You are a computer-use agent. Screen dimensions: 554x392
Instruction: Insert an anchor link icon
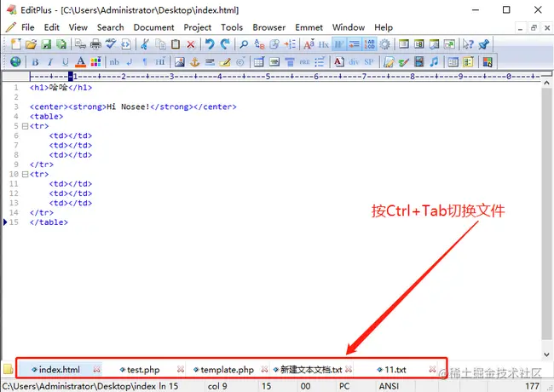click(x=194, y=62)
